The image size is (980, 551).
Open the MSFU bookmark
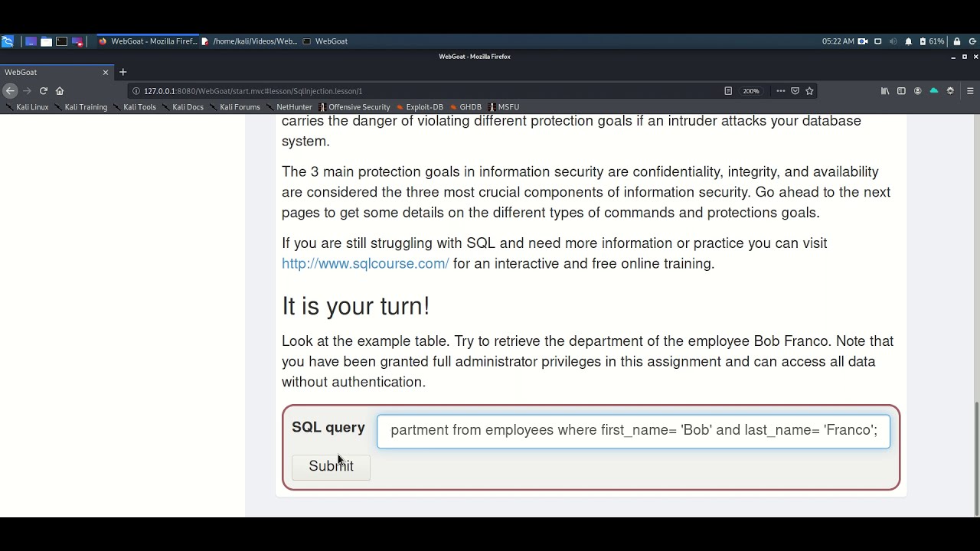503,107
